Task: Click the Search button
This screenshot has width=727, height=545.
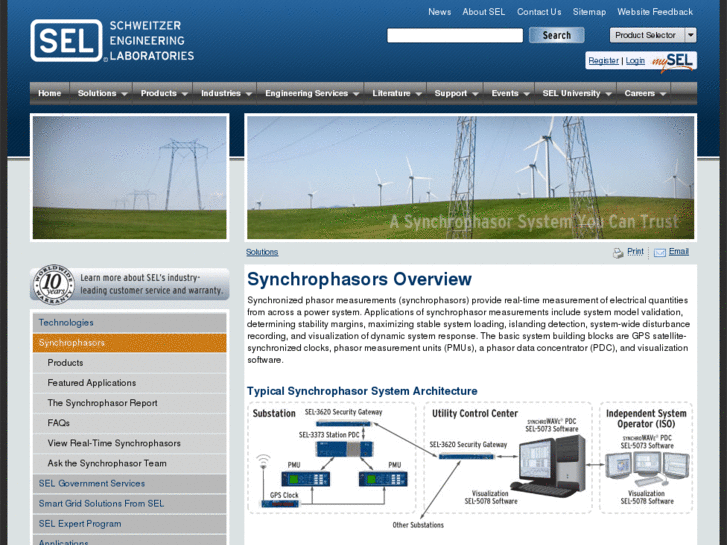Action: [x=556, y=35]
